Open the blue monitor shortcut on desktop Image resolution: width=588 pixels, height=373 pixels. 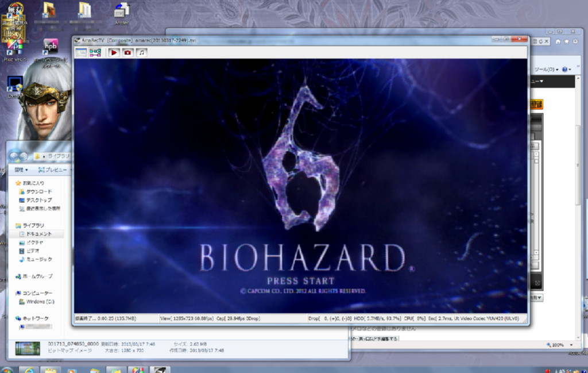pos(15,86)
